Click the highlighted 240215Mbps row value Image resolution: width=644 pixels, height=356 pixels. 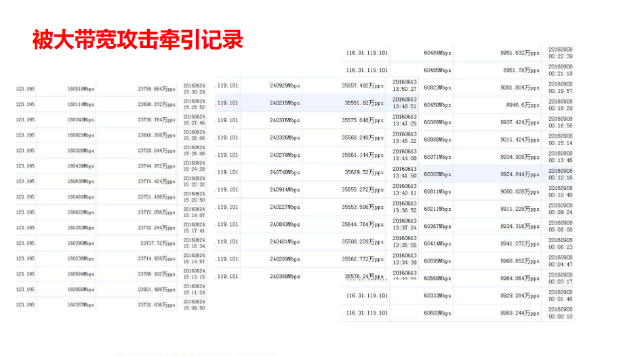(x=285, y=103)
